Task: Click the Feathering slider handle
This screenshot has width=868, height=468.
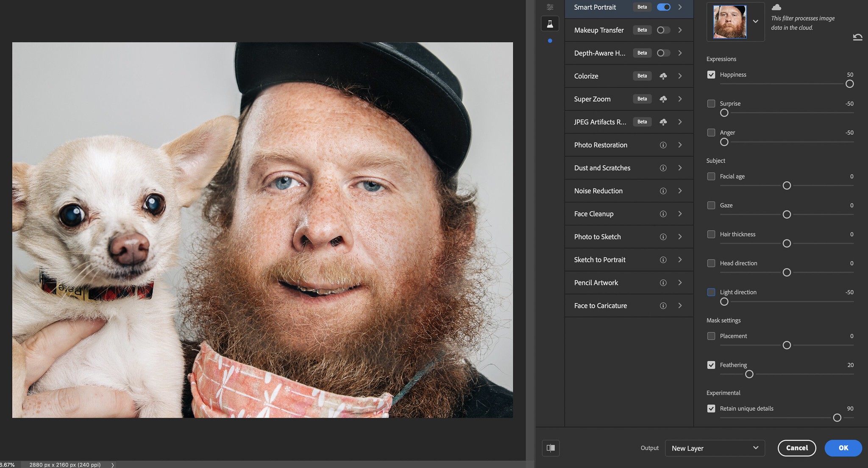Action: pos(749,374)
